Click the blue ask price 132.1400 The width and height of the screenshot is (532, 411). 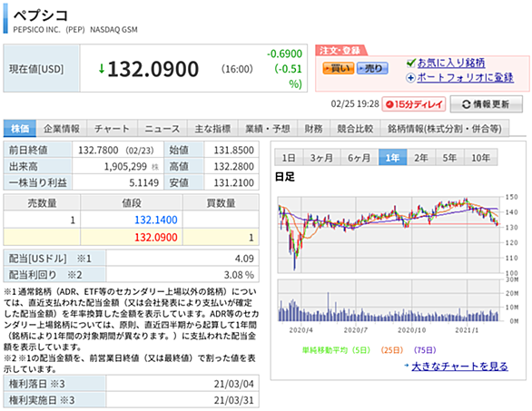156,220
